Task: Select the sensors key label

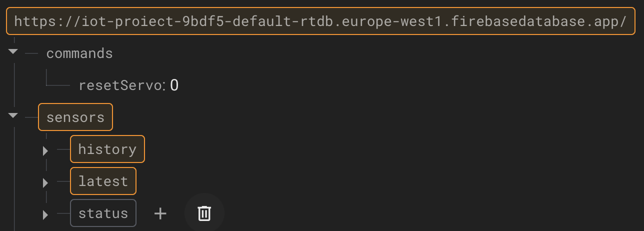Action: click(x=75, y=117)
